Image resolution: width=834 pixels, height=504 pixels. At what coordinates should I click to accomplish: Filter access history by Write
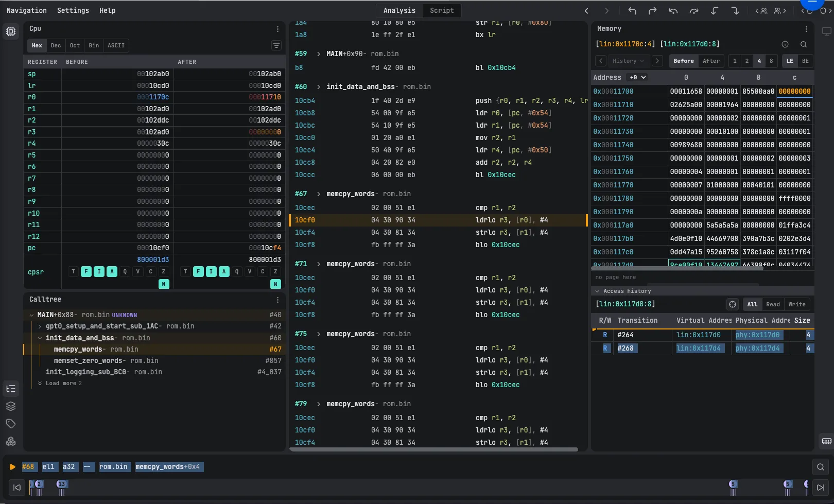tap(796, 304)
